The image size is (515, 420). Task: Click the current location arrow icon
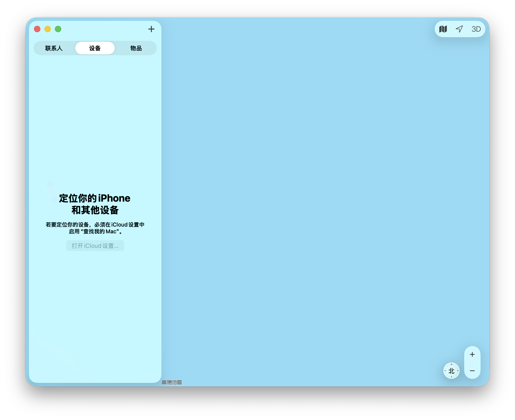459,29
